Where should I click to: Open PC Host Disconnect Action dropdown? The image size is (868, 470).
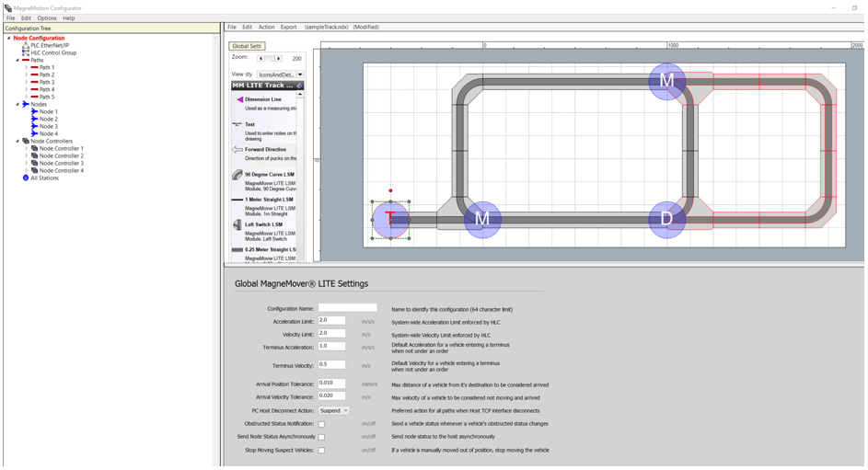pos(334,411)
